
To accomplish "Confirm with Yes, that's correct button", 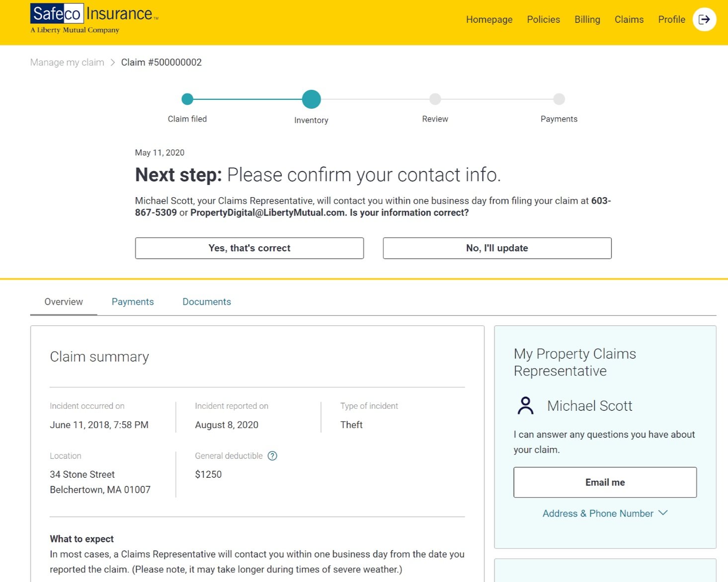I will pos(249,248).
